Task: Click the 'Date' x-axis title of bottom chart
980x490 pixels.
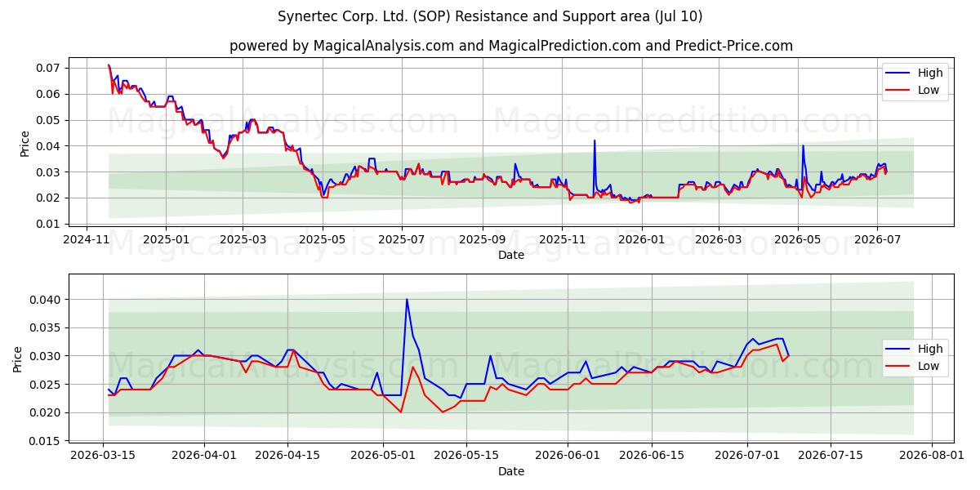Action: [x=511, y=471]
